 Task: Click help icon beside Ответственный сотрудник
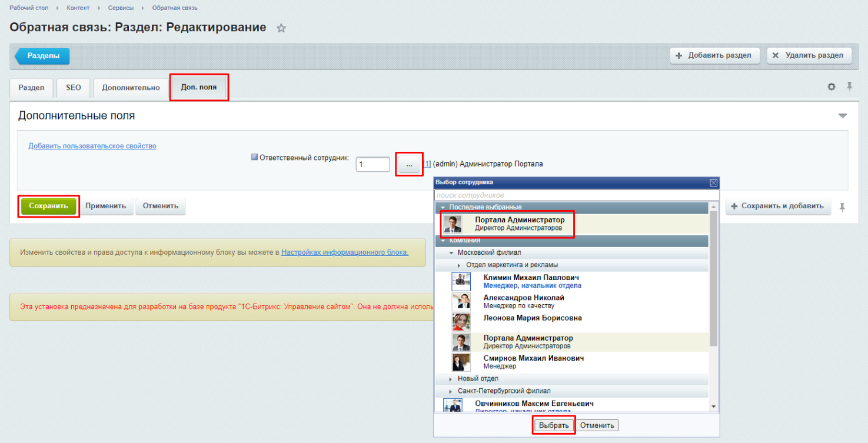point(254,157)
